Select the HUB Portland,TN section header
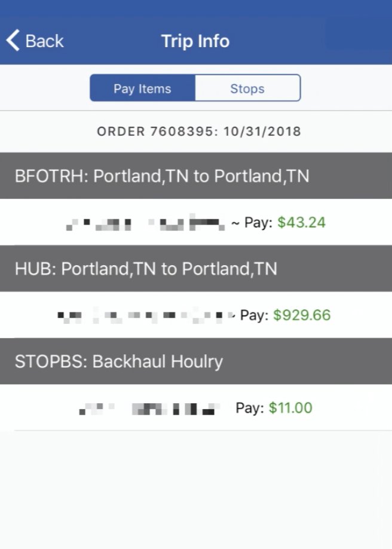Screen dimensions: 392x549 pos(196,269)
